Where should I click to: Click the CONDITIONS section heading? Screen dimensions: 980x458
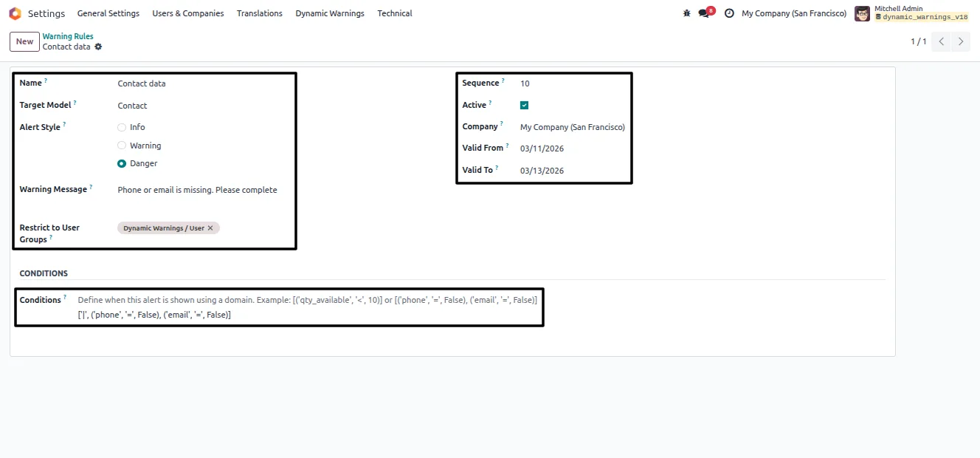(x=44, y=273)
